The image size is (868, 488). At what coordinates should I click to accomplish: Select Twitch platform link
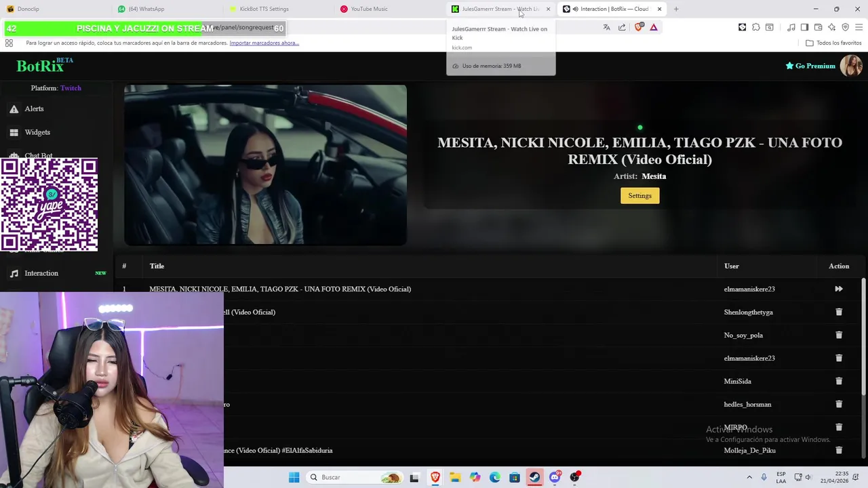coord(71,88)
